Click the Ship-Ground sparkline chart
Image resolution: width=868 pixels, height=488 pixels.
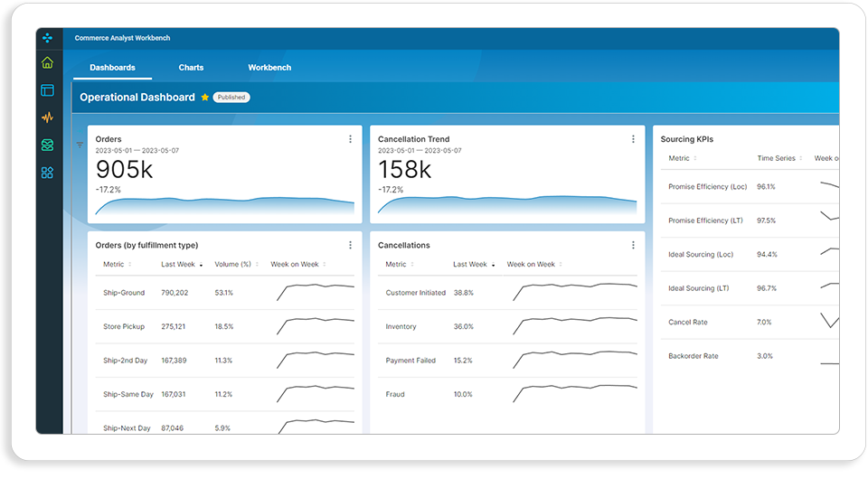click(x=315, y=292)
